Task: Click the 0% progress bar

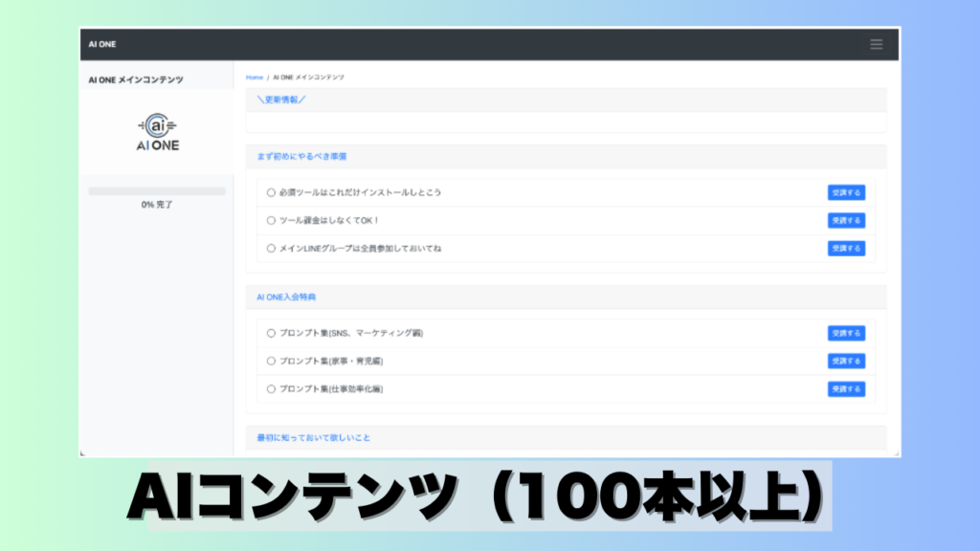Action: pyautogui.click(x=157, y=191)
